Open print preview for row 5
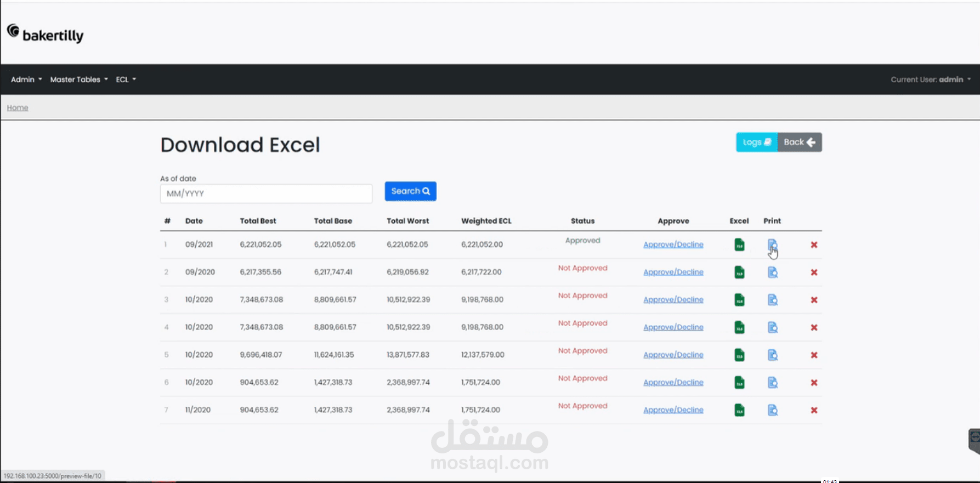This screenshot has height=483, width=980. click(x=773, y=355)
